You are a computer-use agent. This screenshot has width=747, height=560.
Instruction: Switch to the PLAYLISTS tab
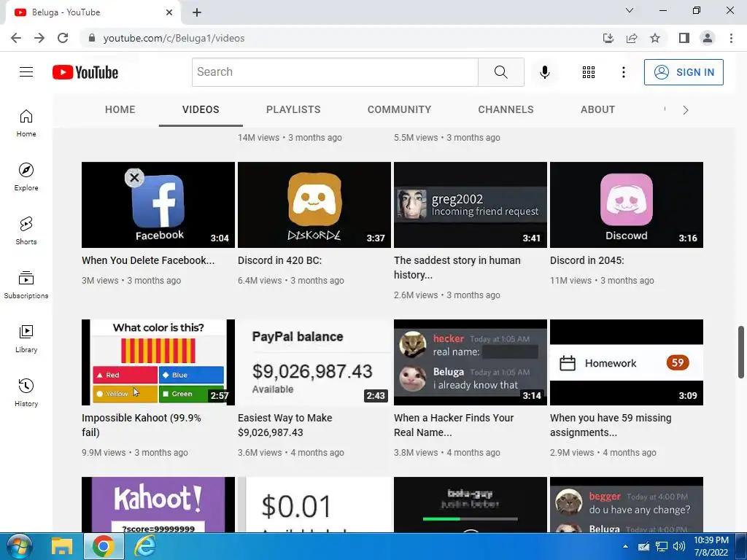point(293,109)
